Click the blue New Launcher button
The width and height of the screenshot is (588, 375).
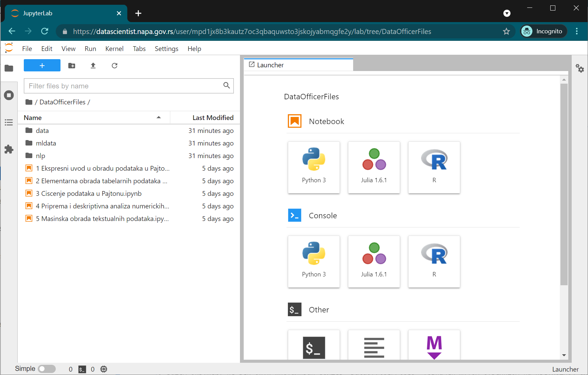point(42,66)
